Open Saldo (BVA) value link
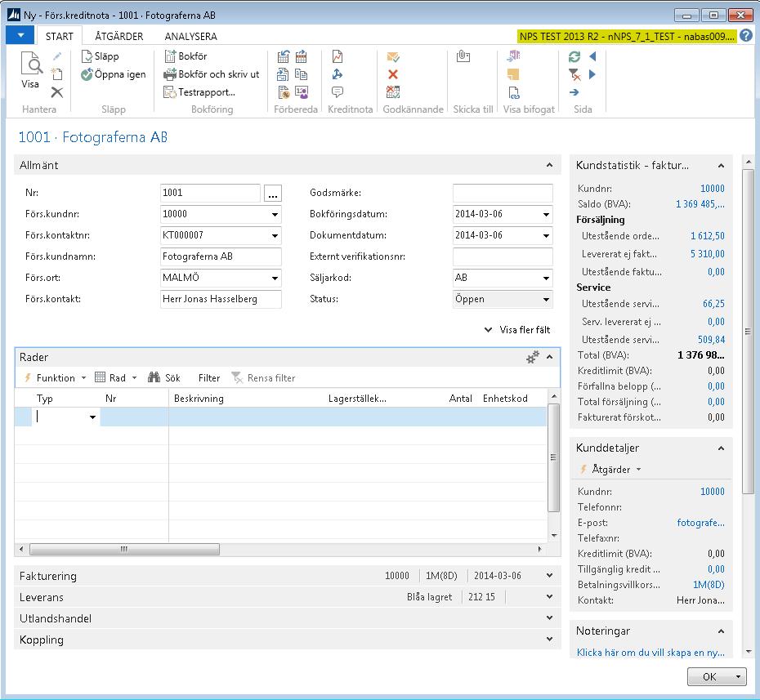The image size is (760, 700). tap(700, 204)
